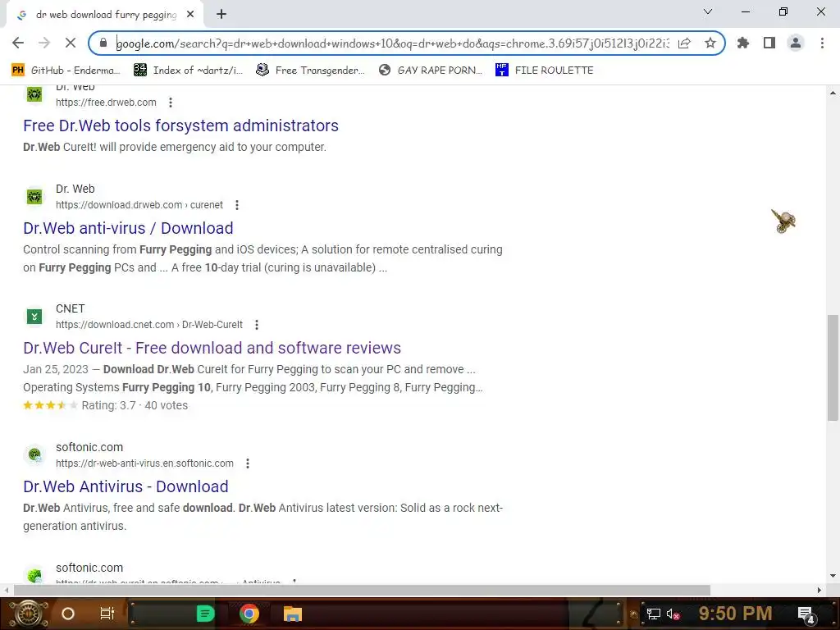The width and height of the screenshot is (840, 630).
Task: Click the flying bug icon on page
Action: (783, 221)
